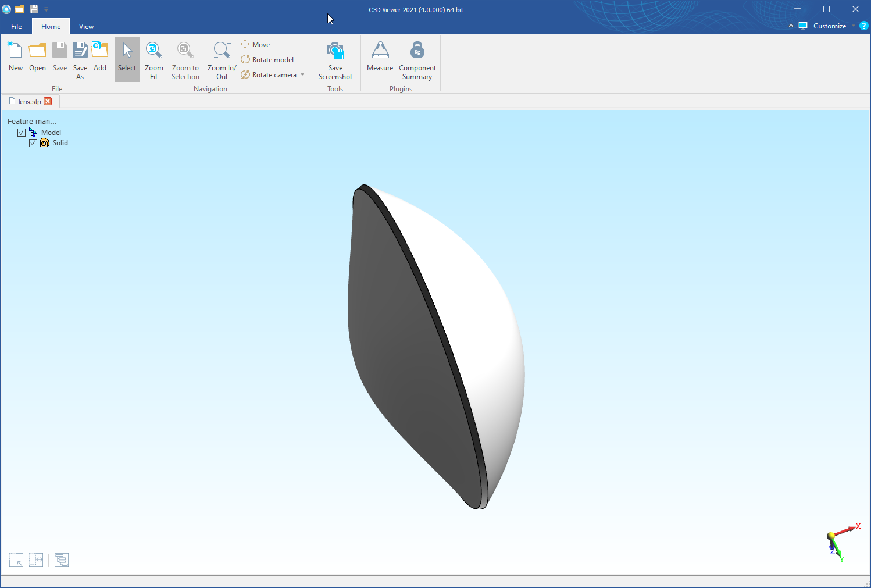Uncheck the Solid visibility checkbox
Viewport: 871px width, 588px height.
33,143
